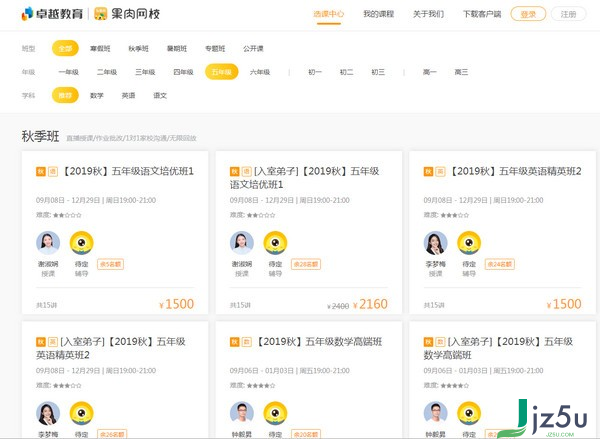600x439 pixels.
Task: Click the yellow 待定 tutor avatar in first card
Action: 82,243
